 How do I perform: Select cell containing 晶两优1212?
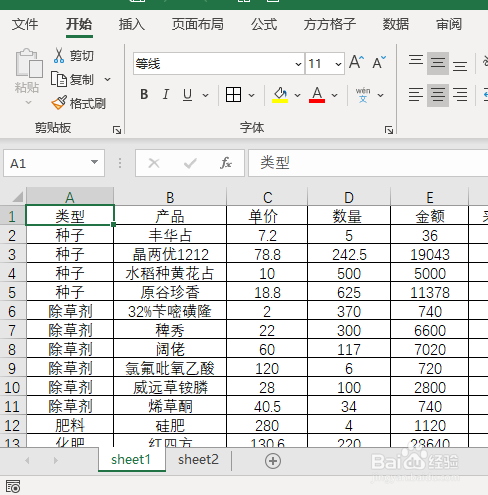coord(170,254)
